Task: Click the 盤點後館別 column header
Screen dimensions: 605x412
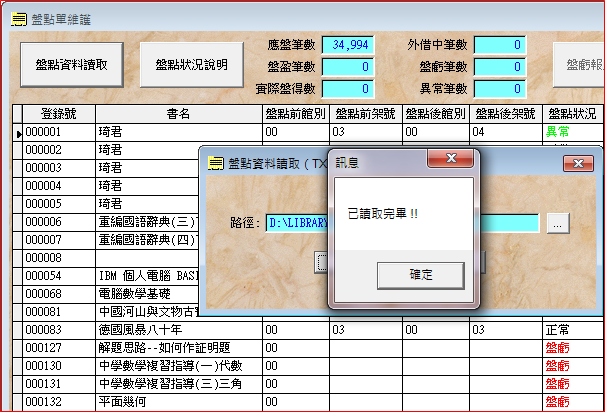Action: [x=436, y=114]
